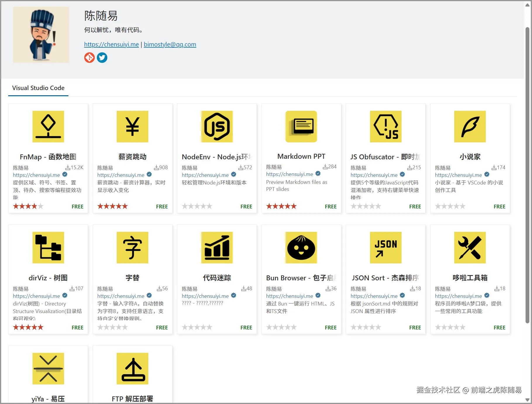Click the publisher avatar image
Screen dimensions: 532x404
tap(41, 34)
